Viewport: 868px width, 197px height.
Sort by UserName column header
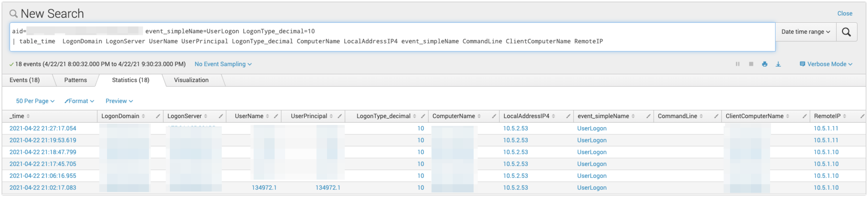tap(252, 116)
